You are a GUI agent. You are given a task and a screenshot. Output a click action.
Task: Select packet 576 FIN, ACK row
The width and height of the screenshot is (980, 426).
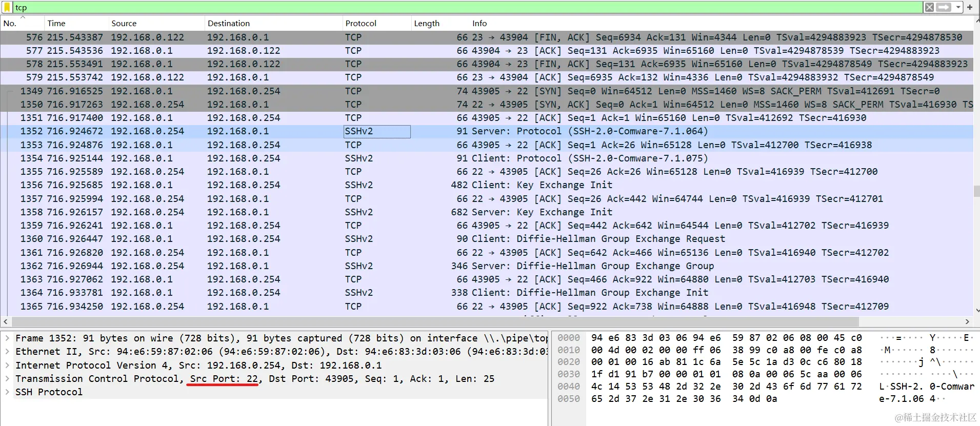coord(487,37)
